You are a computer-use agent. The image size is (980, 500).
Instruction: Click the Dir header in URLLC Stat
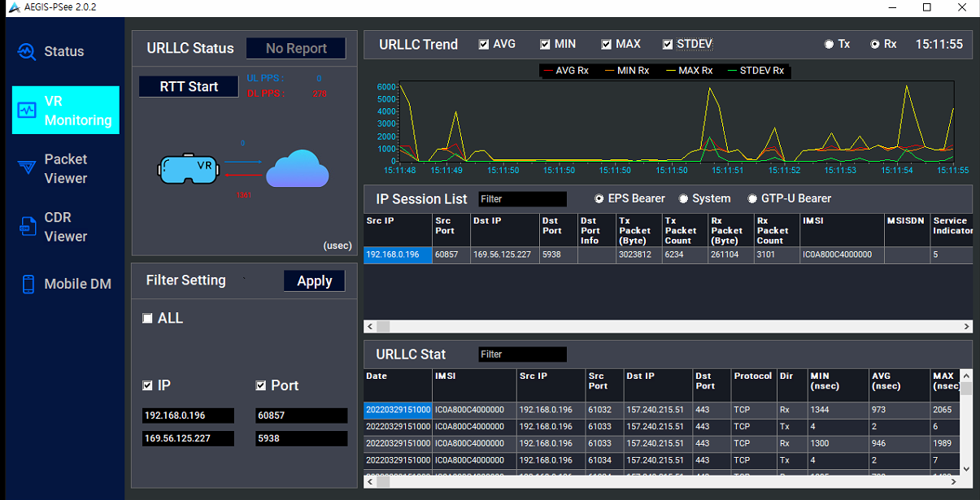click(792, 386)
